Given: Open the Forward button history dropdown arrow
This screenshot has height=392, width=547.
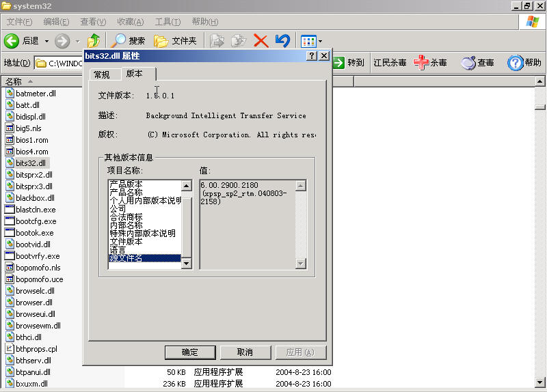Looking at the screenshot, I should 77,41.
